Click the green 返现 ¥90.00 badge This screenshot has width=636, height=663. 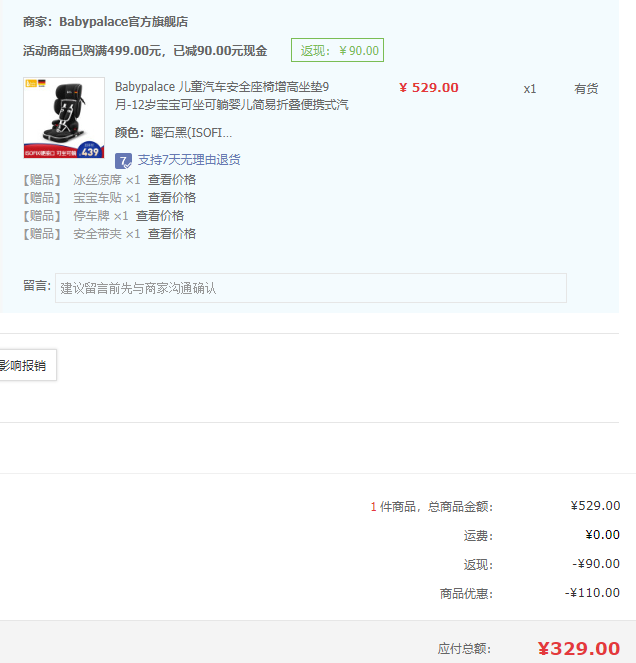(x=337, y=50)
